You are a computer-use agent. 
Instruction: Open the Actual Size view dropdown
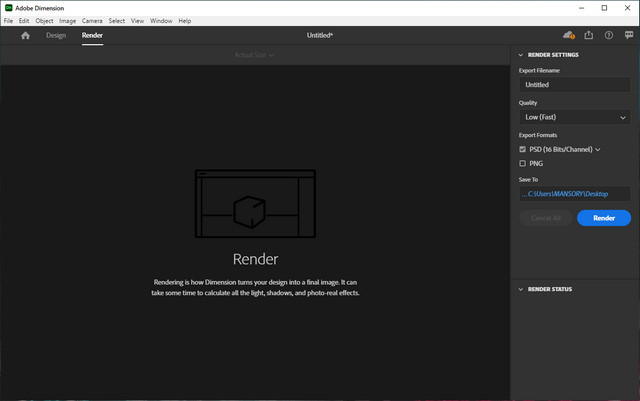(x=254, y=55)
